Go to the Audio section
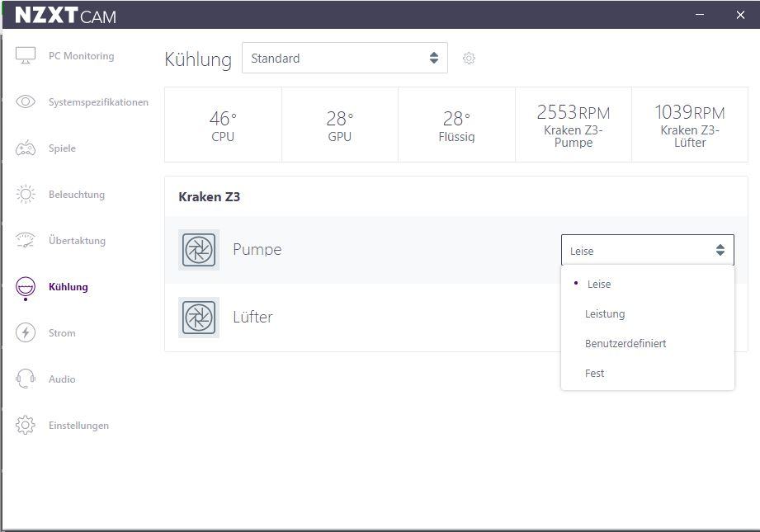760x532 pixels. click(62, 379)
